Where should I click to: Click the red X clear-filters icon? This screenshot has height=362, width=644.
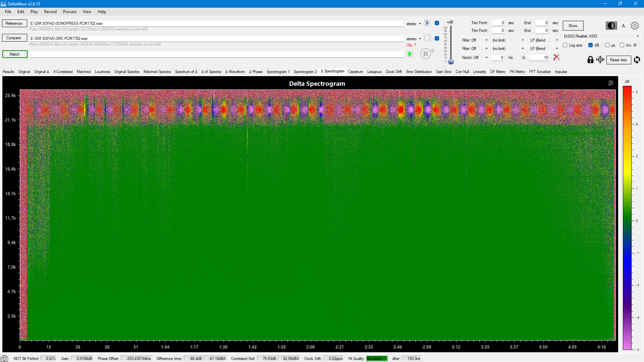coord(556,58)
